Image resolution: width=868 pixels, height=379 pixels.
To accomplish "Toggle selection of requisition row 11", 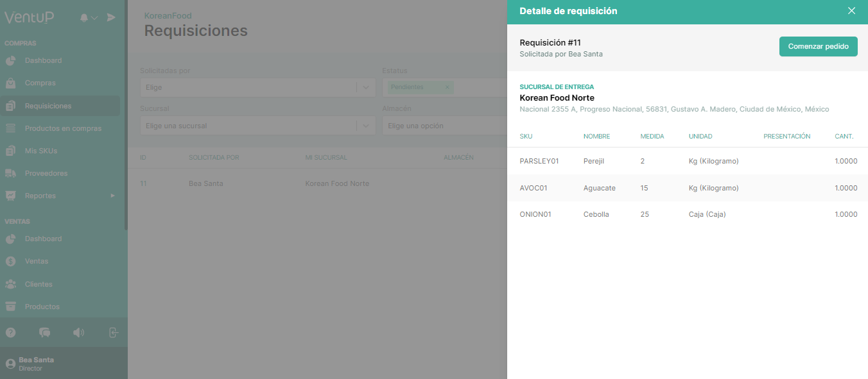I will [x=143, y=183].
